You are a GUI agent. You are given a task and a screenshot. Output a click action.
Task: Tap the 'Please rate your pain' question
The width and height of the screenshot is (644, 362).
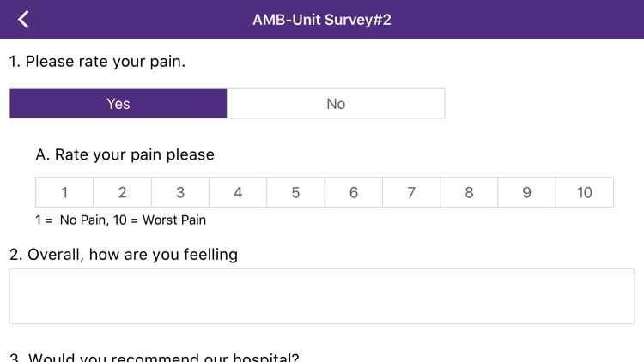coord(97,62)
